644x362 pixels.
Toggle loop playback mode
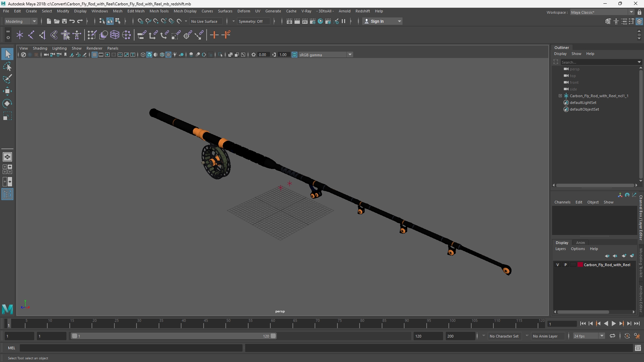(612, 336)
